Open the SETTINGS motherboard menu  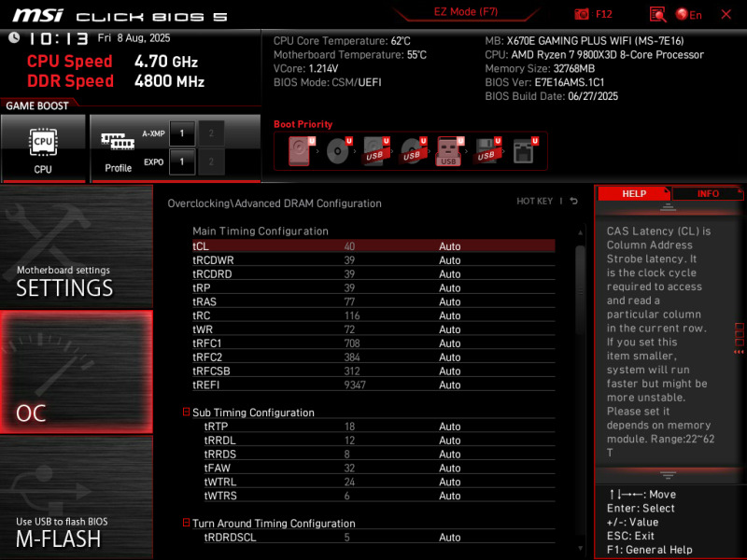[x=77, y=246]
